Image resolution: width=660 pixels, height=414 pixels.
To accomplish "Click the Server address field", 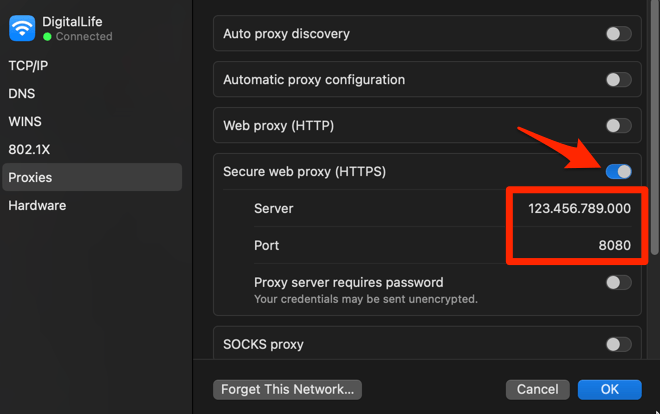I will (579, 208).
